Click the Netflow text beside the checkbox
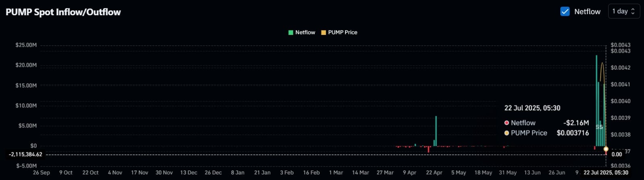Image resolution: width=644 pixels, height=180 pixels. coord(587,12)
